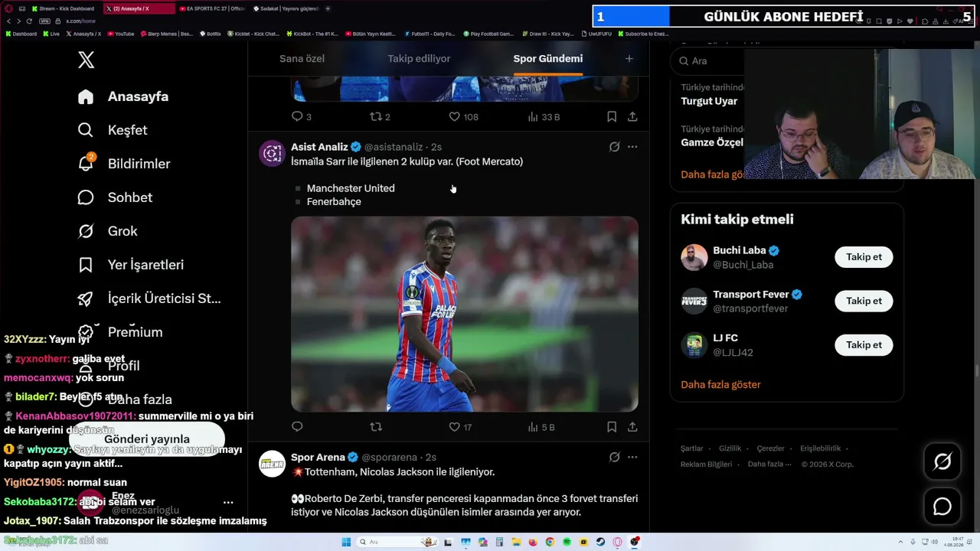Bookmark the Asist Analiz post
This screenshot has width=980, height=551.
tap(612, 427)
